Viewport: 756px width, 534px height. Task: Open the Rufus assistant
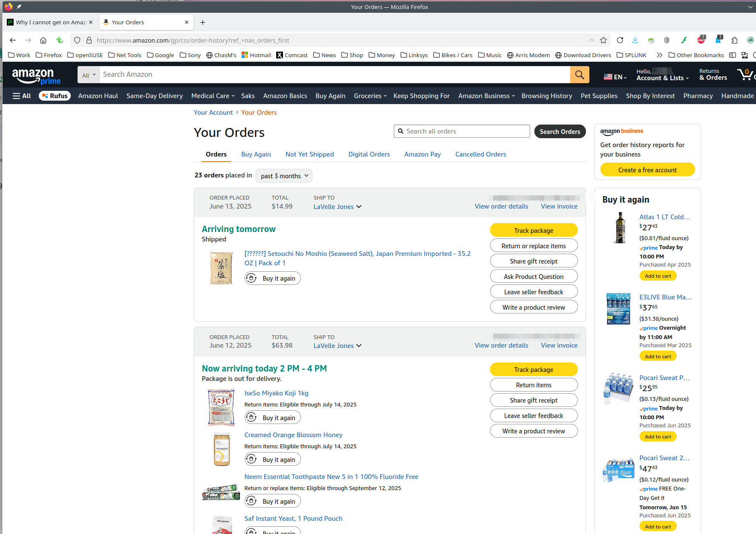click(x=55, y=96)
